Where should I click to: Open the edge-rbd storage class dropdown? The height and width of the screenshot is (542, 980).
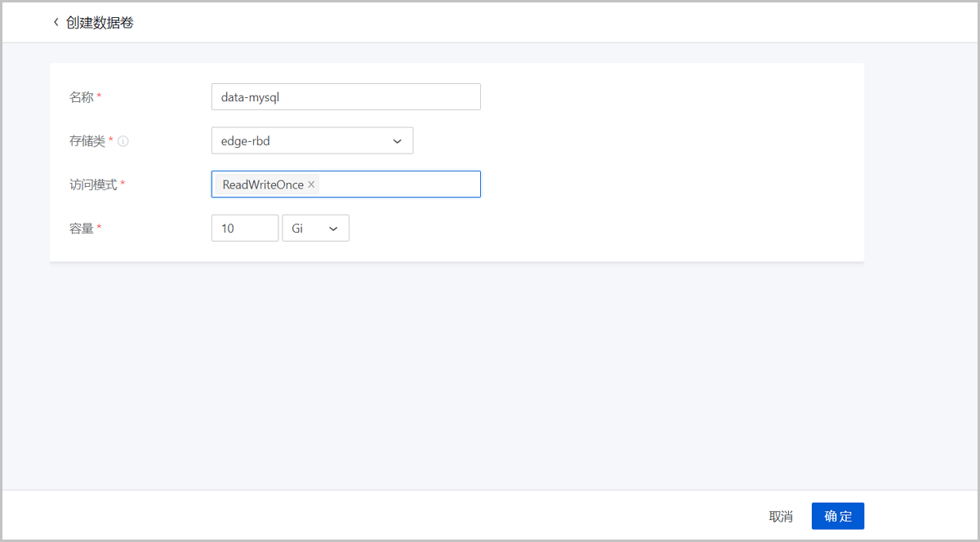tap(312, 140)
